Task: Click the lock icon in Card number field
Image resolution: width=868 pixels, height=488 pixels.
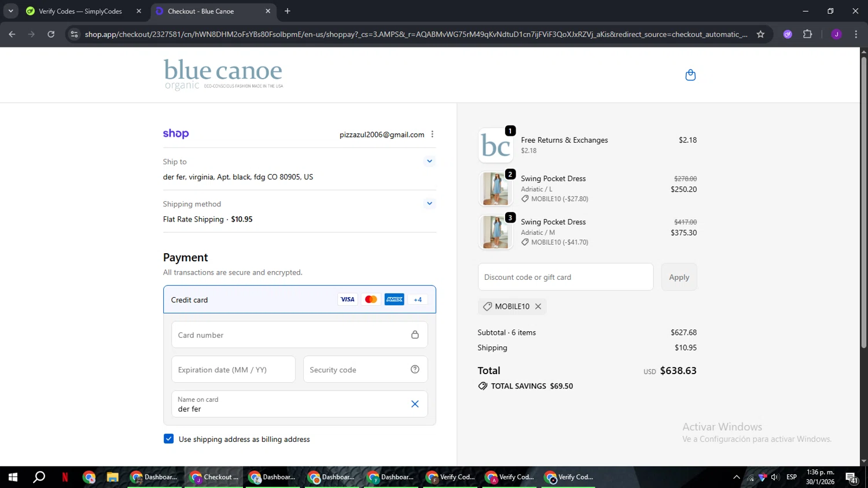Action: click(x=415, y=335)
